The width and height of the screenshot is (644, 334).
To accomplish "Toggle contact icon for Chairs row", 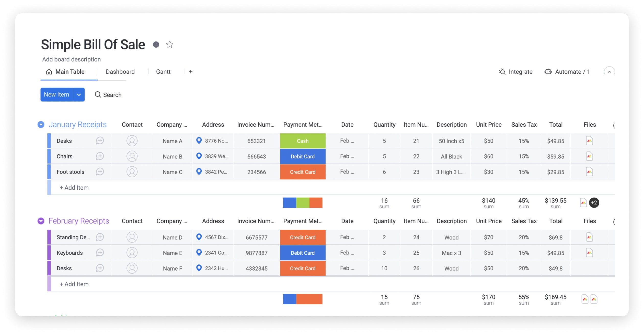I will [132, 156].
